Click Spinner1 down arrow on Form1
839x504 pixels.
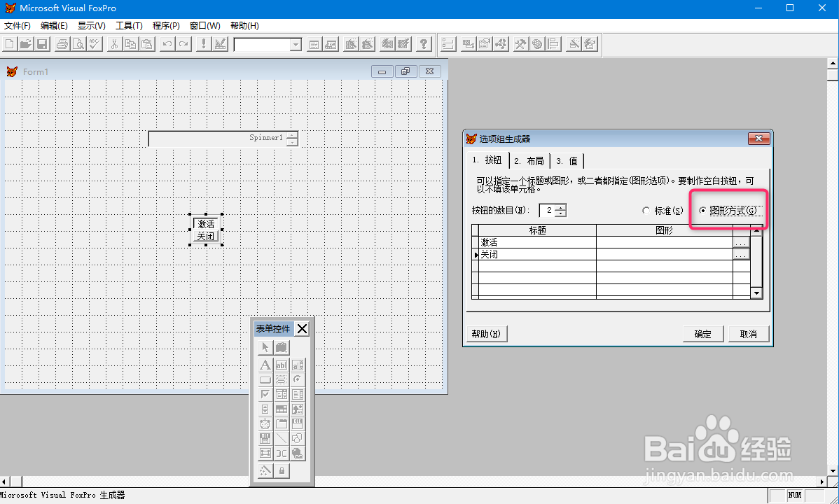point(291,142)
